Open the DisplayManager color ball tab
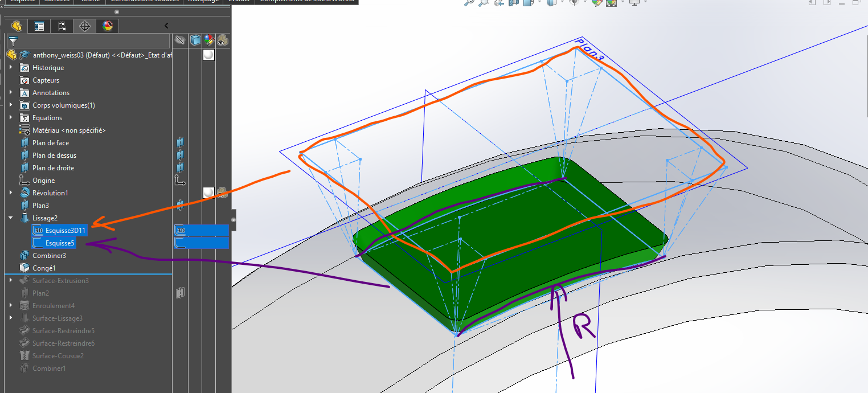 [108, 26]
